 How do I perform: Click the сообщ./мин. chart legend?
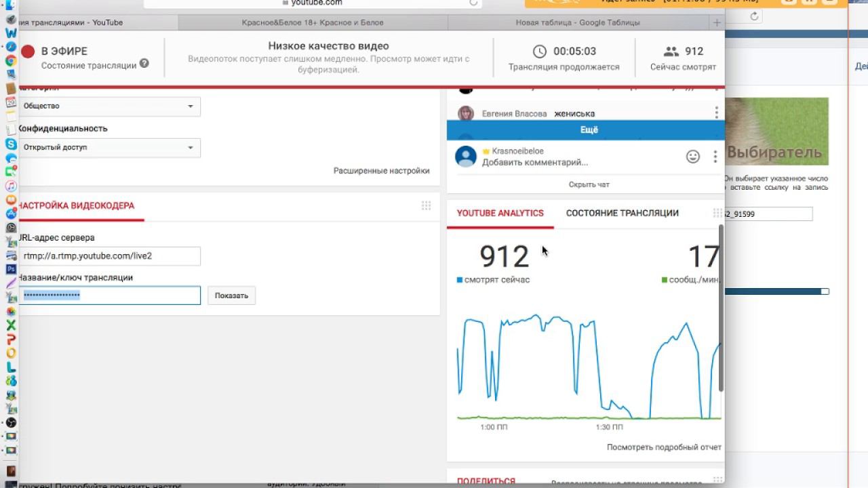coord(690,279)
